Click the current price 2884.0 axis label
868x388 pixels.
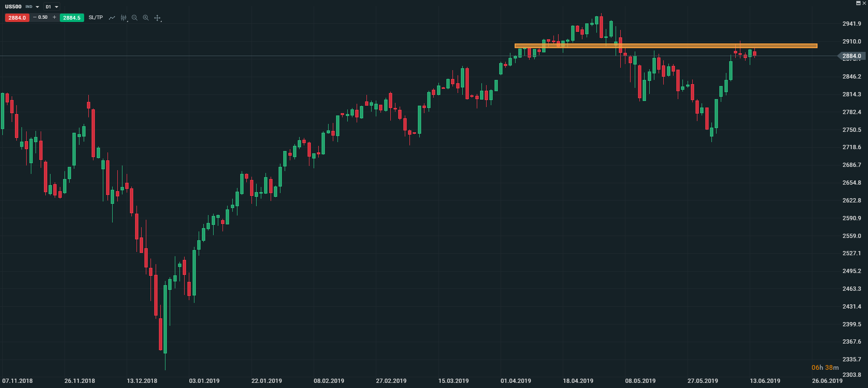pos(851,56)
